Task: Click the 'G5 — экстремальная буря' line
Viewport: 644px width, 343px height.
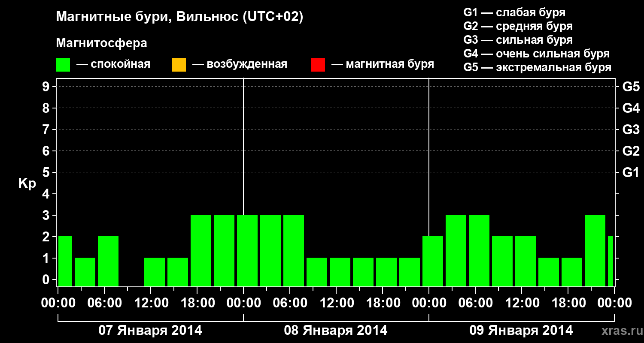Action: coord(538,67)
